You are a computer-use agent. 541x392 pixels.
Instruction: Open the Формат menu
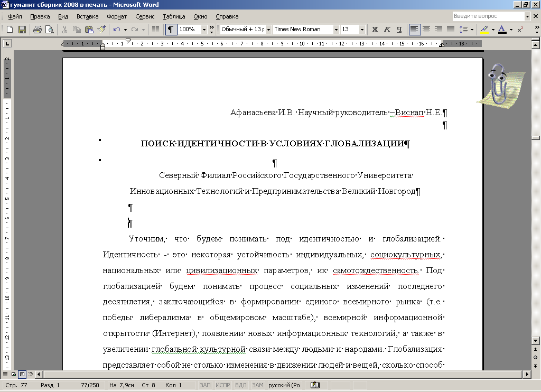tap(117, 16)
